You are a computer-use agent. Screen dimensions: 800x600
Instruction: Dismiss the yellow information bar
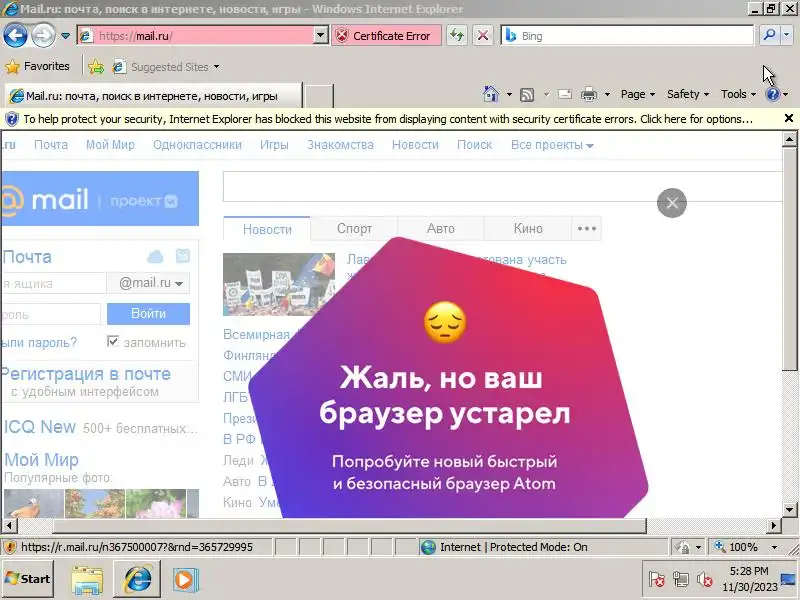point(788,118)
